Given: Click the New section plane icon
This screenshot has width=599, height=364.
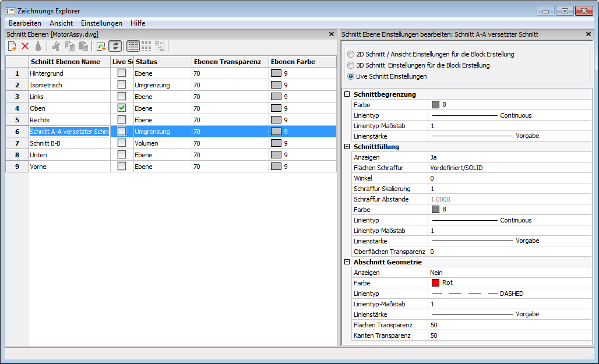Looking at the screenshot, I should [12, 47].
